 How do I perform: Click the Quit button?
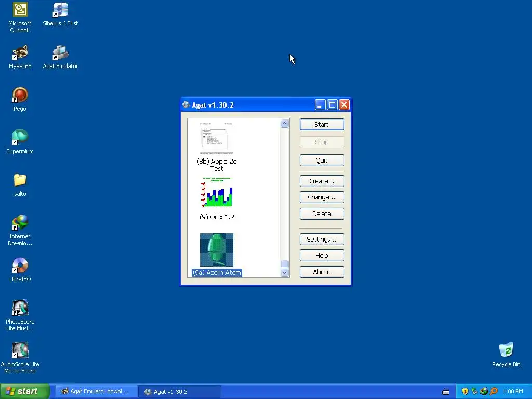(x=322, y=160)
